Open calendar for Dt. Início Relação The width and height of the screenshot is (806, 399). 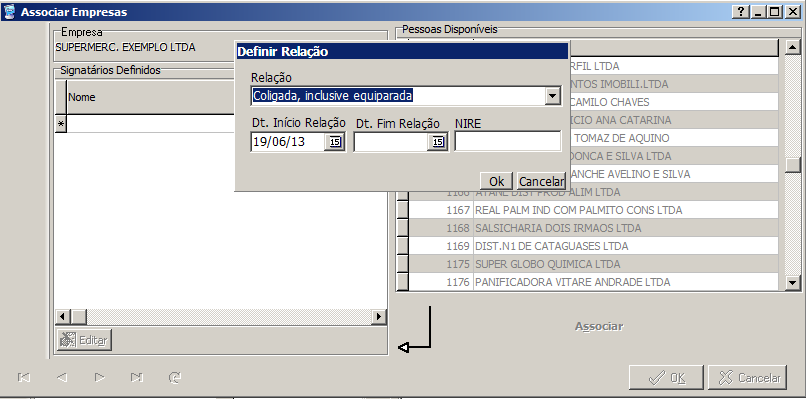coord(335,142)
